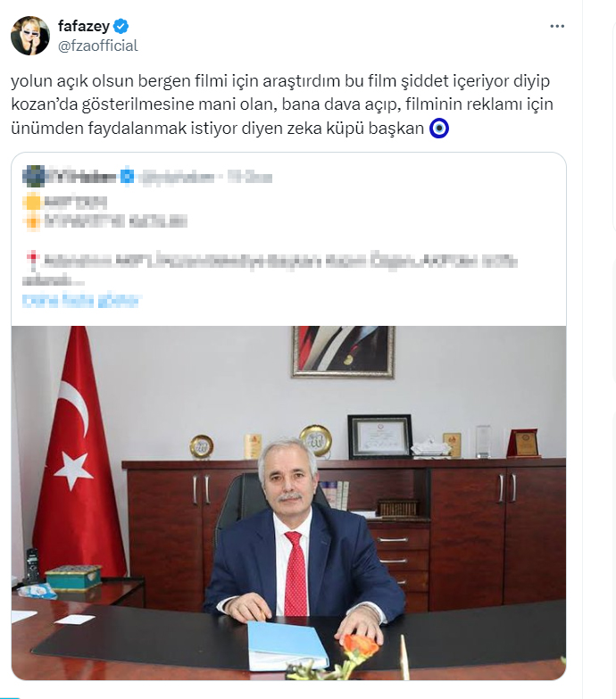Open the fafazey display name link
Screen dimensions: 616x699
[x=84, y=26]
